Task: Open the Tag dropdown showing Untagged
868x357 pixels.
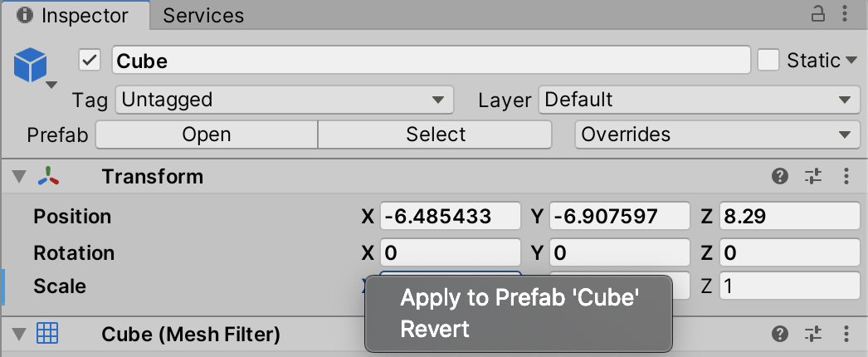Action: [x=284, y=100]
